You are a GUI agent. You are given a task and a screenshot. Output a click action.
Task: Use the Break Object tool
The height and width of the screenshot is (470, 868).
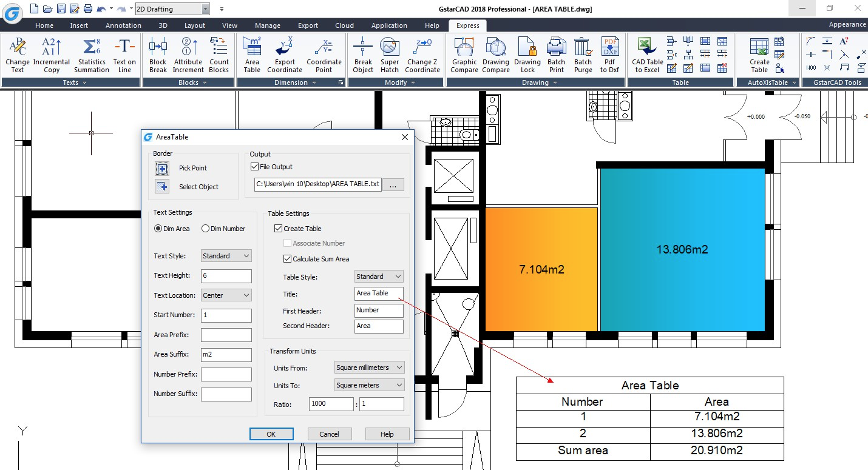pos(363,55)
